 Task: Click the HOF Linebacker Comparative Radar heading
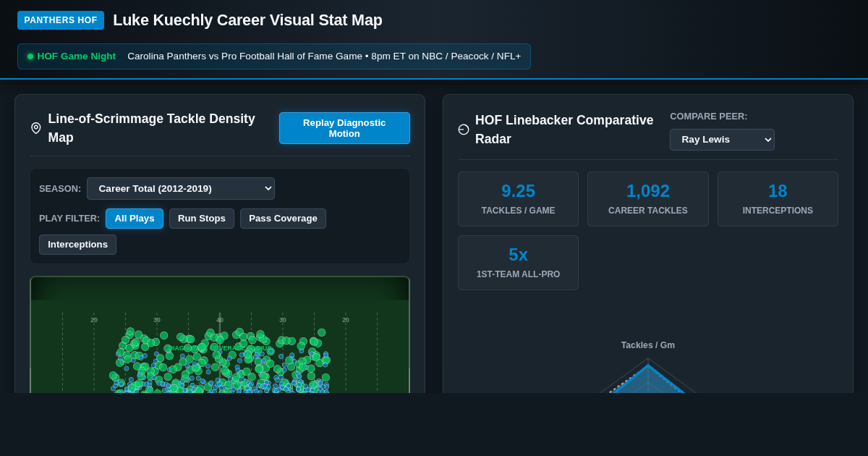coord(564,130)
